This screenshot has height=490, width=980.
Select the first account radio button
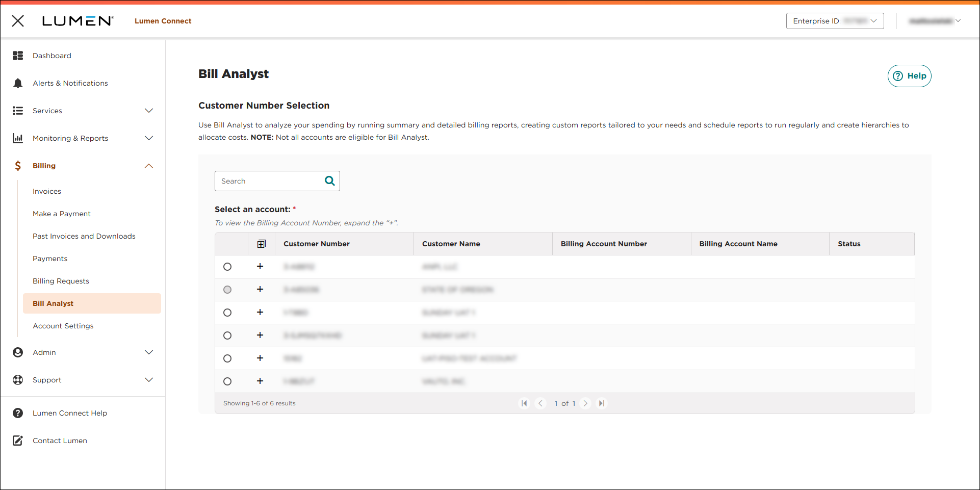[227, 267]
